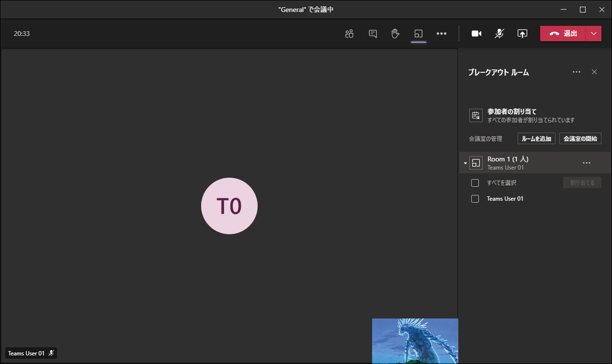Share content with the share tray icon
The image size is (612, 364).
click(522, 34)
